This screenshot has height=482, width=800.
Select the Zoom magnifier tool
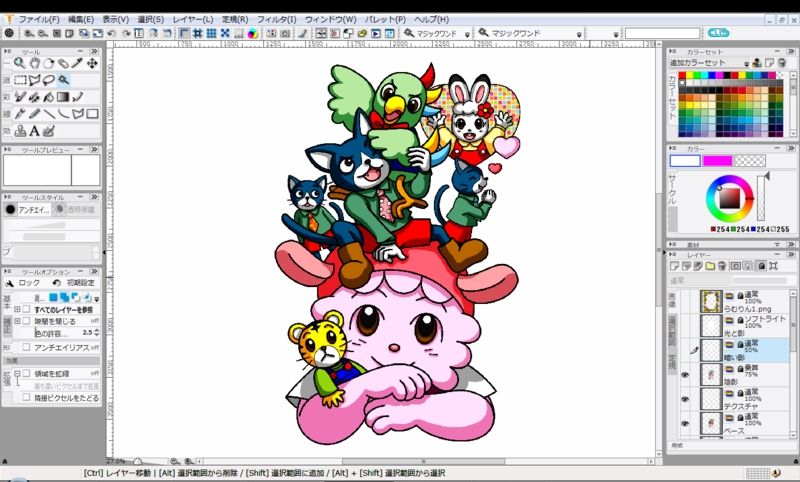point(19,63)
